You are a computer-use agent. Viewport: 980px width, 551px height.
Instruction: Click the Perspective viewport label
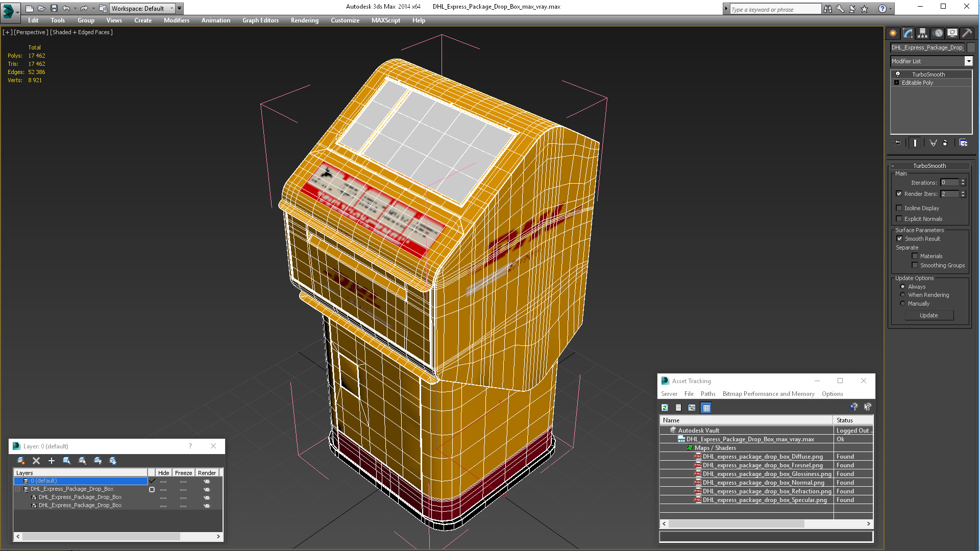click(x=31, y=32)
